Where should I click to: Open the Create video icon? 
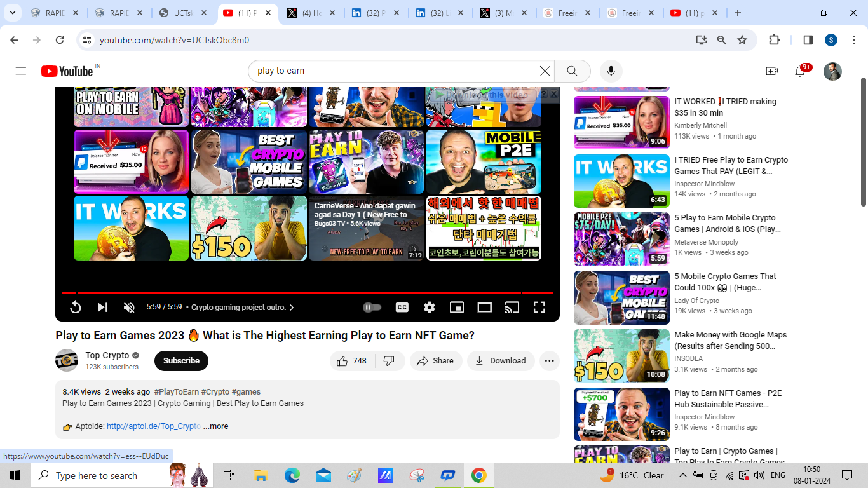[x=771, y=71]
